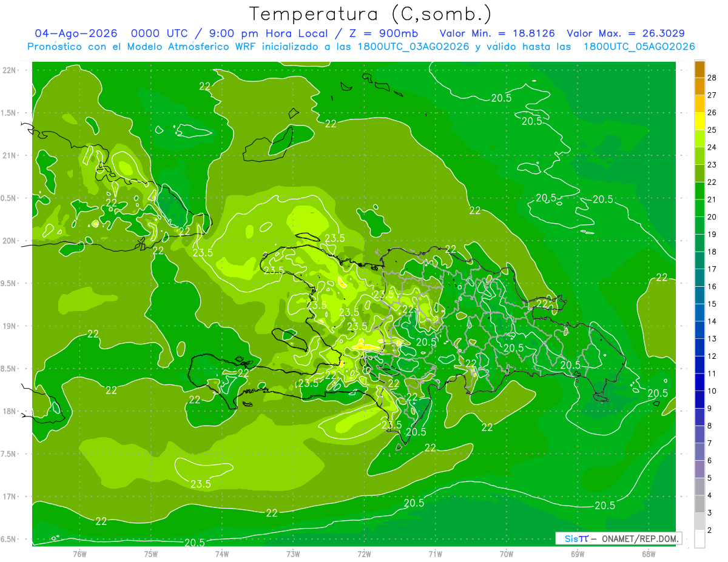Click the 17N latitude axis label

coord(9,497)
